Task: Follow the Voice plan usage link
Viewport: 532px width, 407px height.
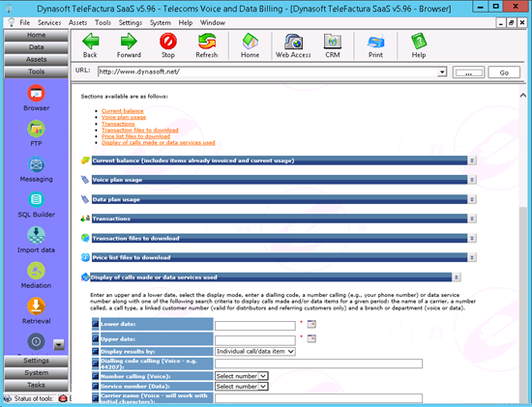Action: coord(124,117)
